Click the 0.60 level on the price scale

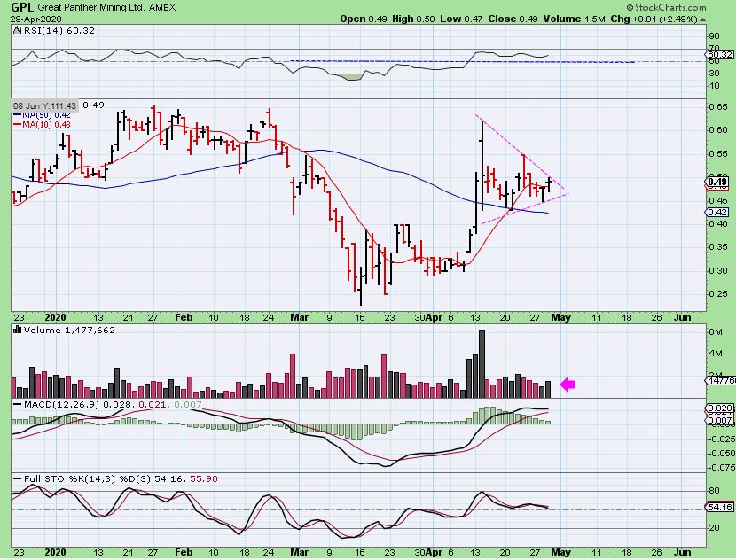point(718,130)
